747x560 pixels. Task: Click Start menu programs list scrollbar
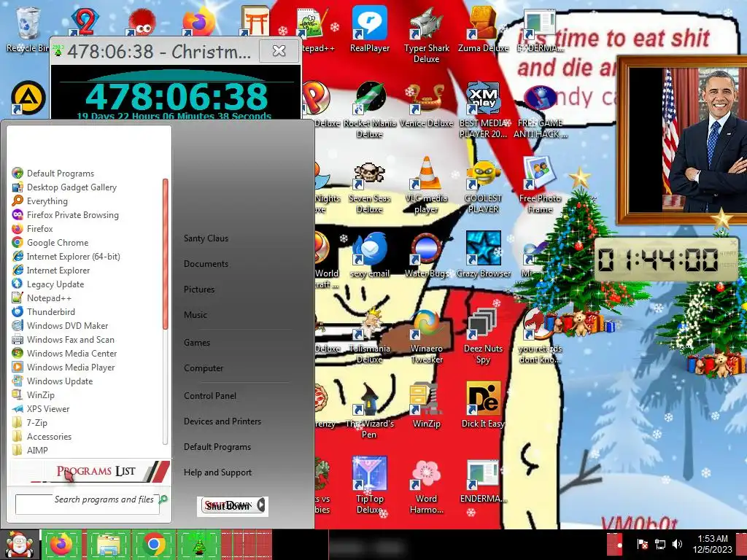[x=166, y=253]
